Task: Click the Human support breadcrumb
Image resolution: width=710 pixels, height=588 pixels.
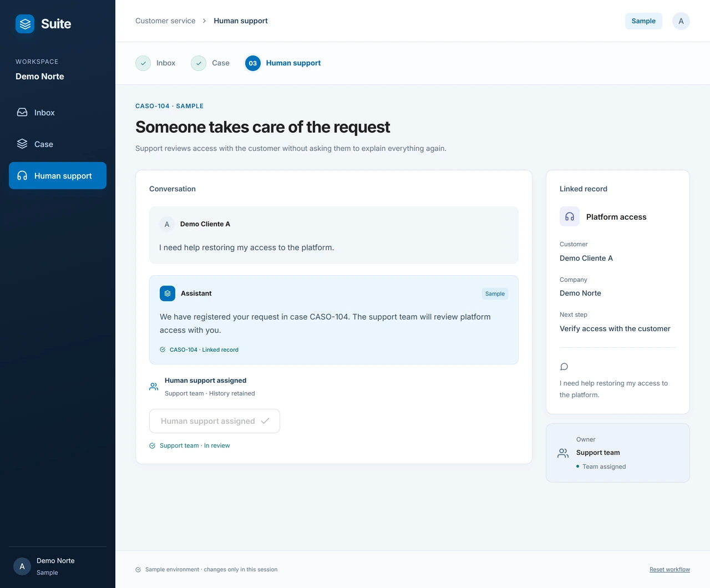Action: pyautogui.click(x=241, y=21)
